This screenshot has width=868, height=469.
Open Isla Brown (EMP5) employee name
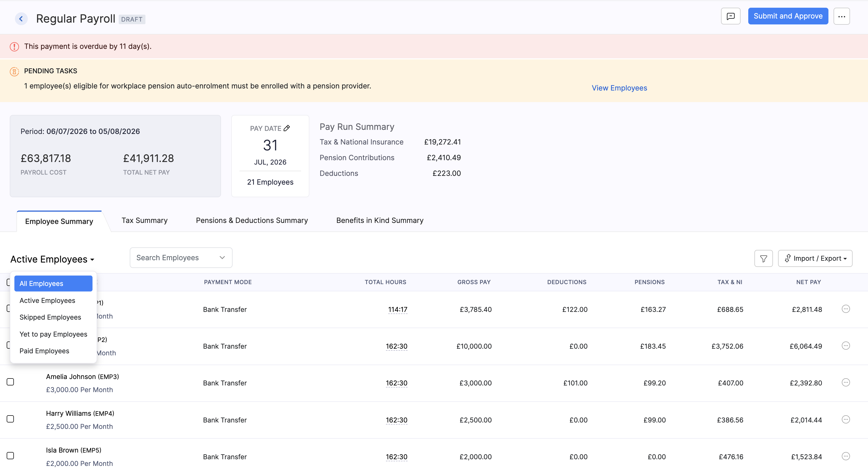74,450
